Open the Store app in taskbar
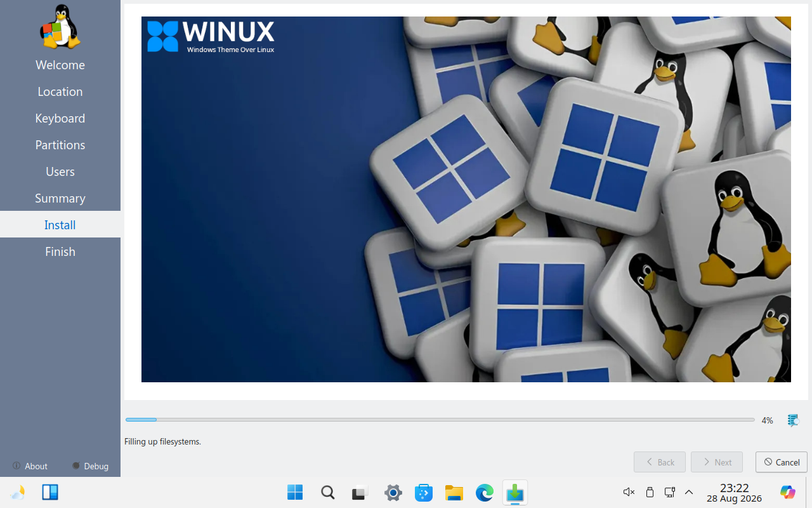 [x=424, y=492]
